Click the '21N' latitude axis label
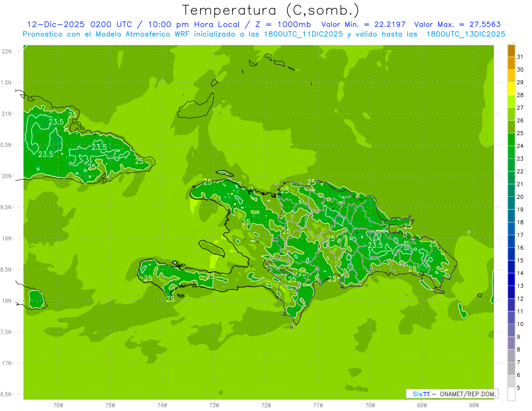The image size is (532, 411). [x=7, y=114]
